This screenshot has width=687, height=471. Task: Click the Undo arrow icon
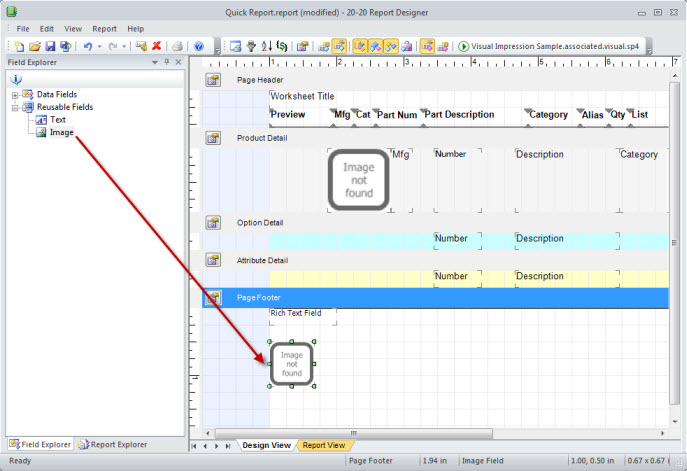pyautogui.click(x=88, y=46)
